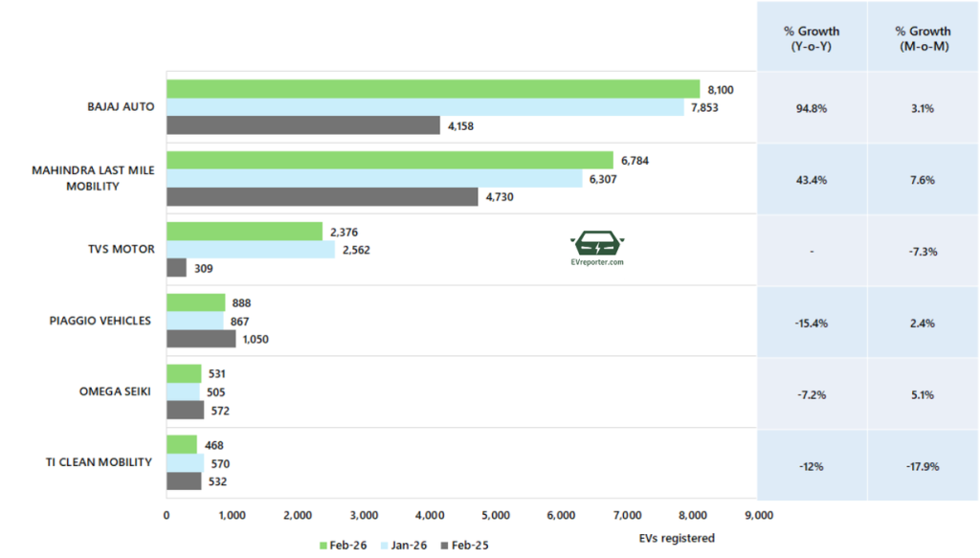The image size is (980, 558).
Task: Click Bajaj Auto's gray 4,158 bar
Action: (x=303, y=125)
